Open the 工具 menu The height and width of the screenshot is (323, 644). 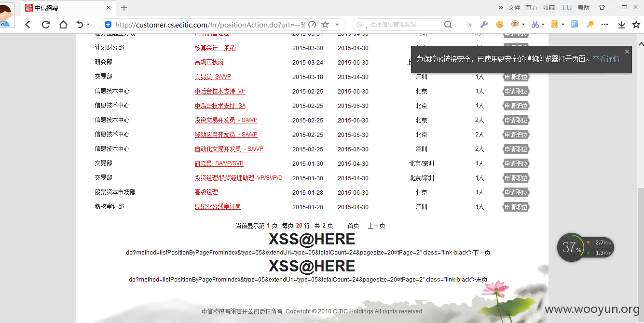tap(566, 8)
